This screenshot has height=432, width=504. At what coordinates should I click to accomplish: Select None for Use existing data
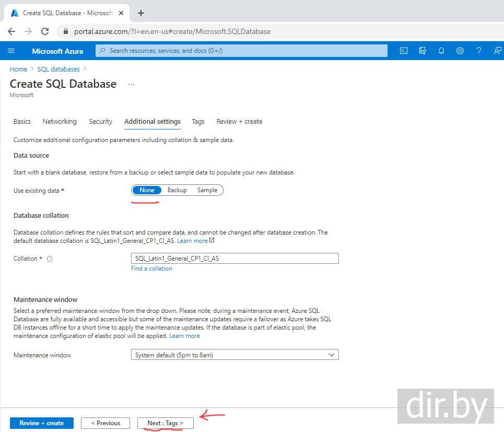[x=147, y=190]
